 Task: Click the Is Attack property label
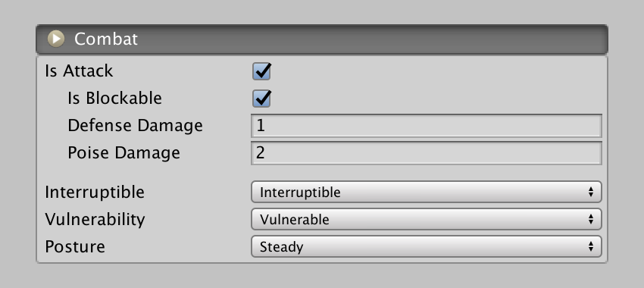coord(79,71)
